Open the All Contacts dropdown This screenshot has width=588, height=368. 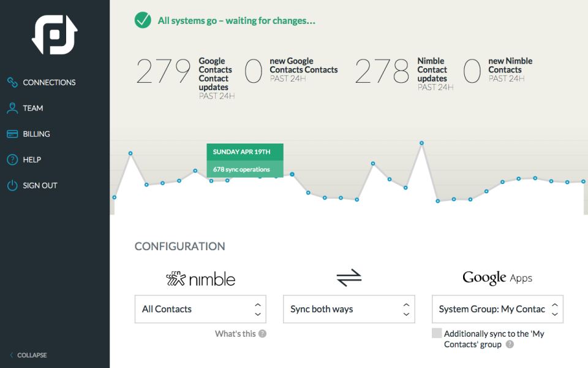point(201,309)
